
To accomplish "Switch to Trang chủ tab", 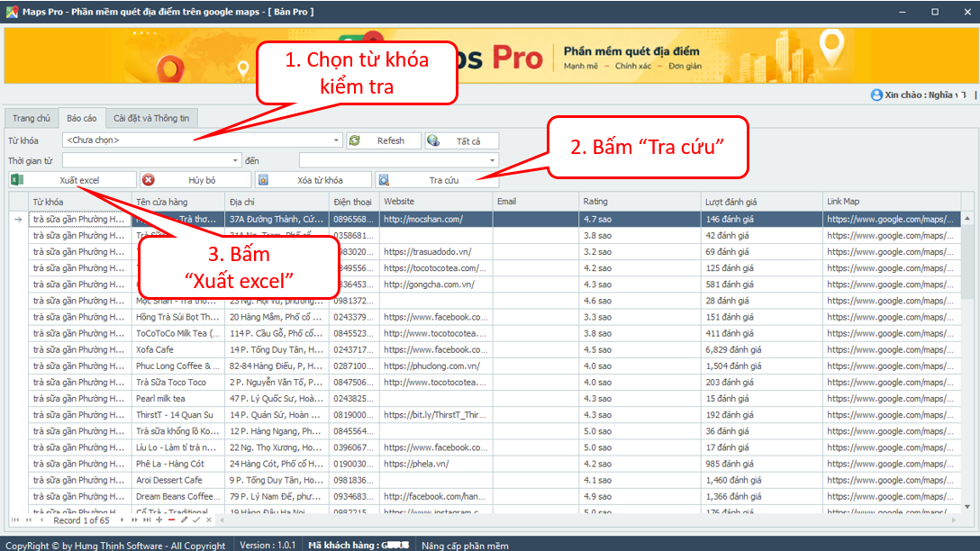I will [32, 118].
